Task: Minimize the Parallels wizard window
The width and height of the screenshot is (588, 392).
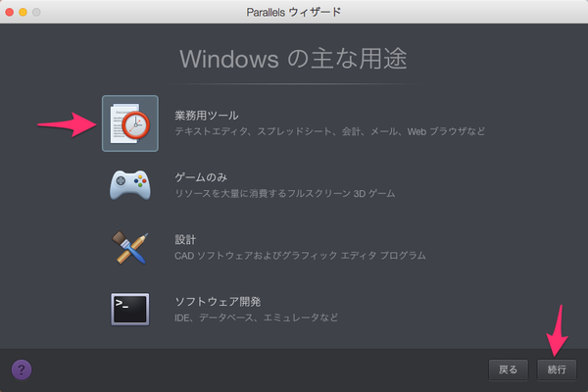Action: (23, 12)
